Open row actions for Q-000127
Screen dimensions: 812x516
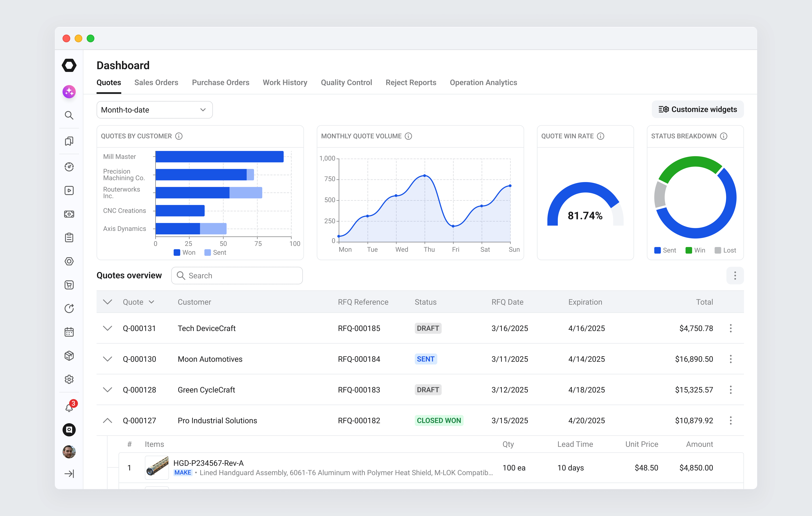coord(731,420)
